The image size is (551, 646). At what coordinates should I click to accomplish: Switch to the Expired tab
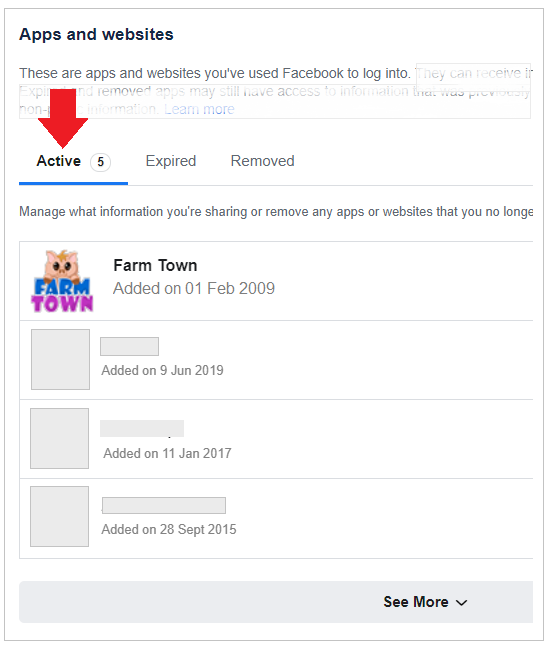pos(171,161)
